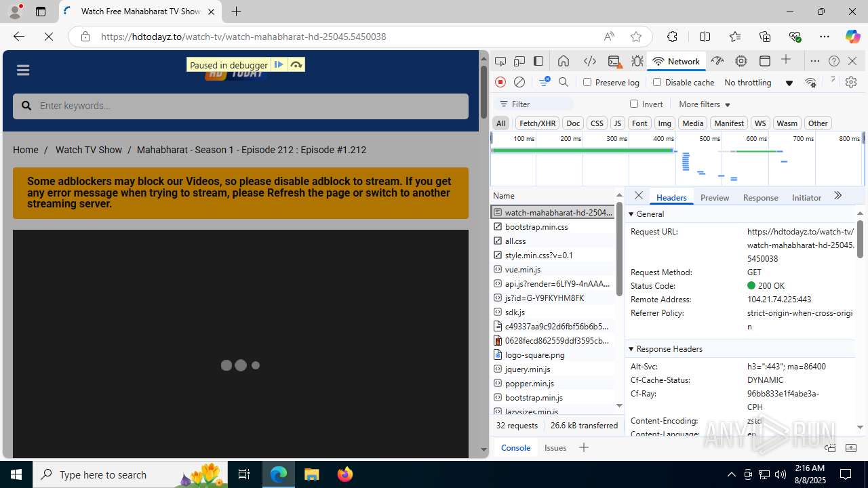This screenshot has height=488, width=868.
Task: Open the Sources bug icon tool
Action: point(637,61)
